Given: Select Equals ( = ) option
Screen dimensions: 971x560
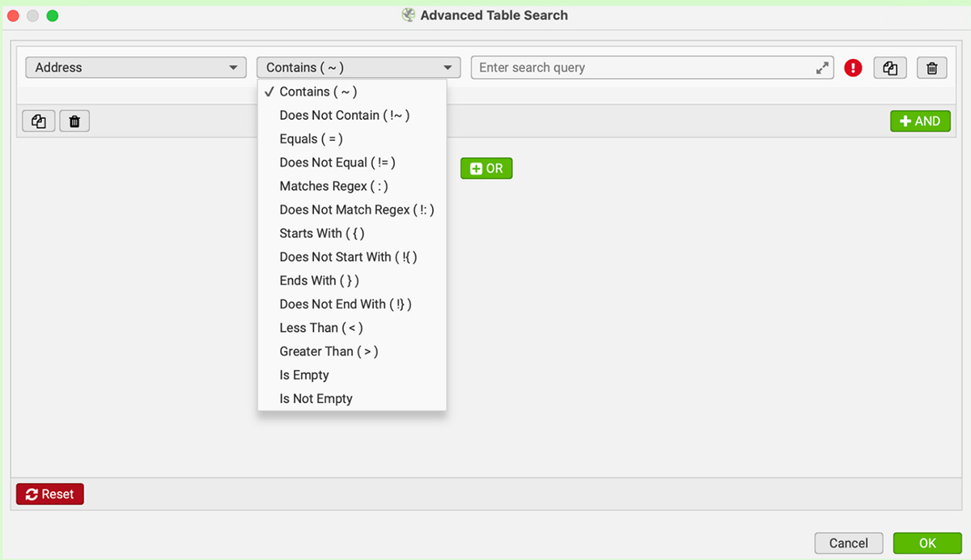Looking at the screenshot, I should coord(352,138).
